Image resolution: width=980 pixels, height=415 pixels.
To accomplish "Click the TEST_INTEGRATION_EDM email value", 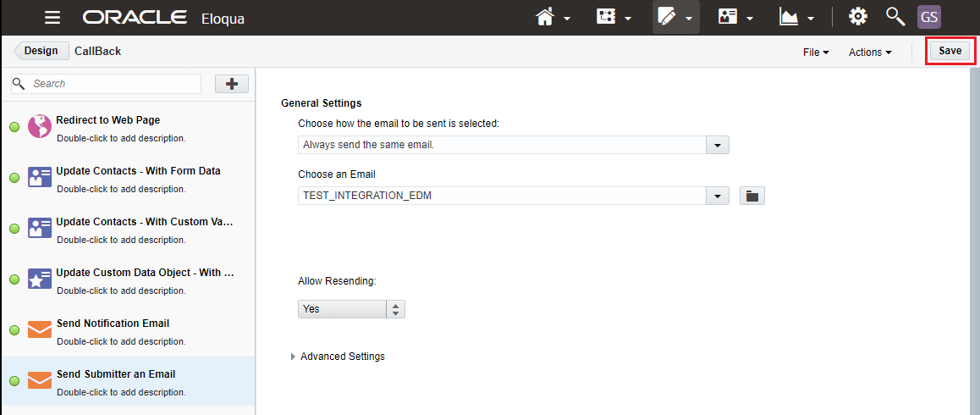I will click(367, 196).
